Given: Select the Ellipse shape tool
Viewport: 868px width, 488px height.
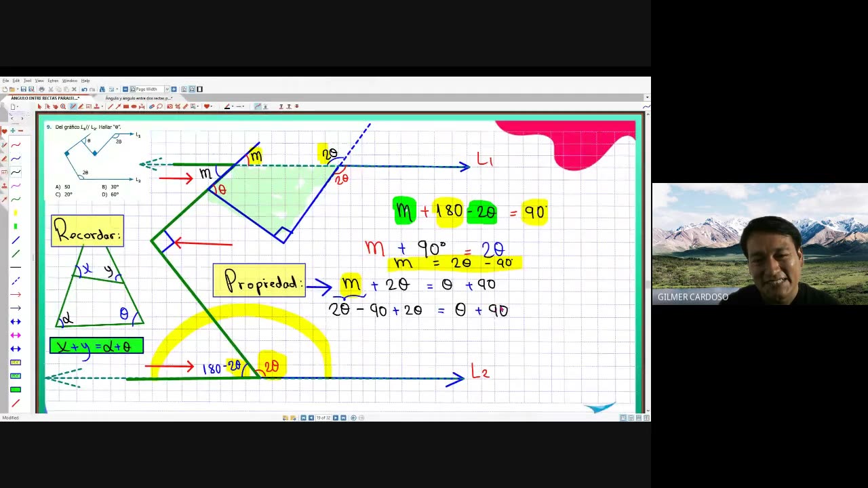Looking at the screenshot, I should coord(134,106).
